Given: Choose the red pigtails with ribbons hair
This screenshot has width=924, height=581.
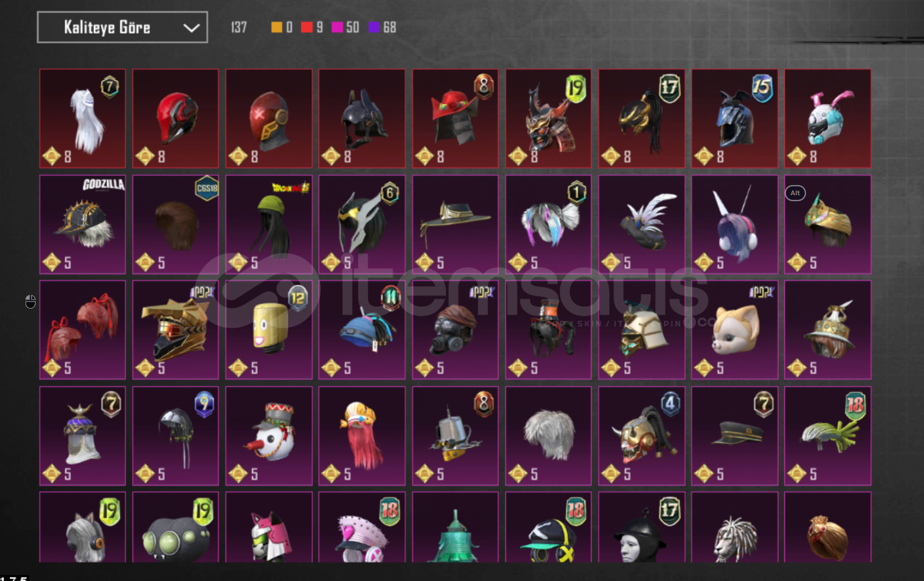Looking at the screenshot, I should pyautogui.click(x=83, y=330).
